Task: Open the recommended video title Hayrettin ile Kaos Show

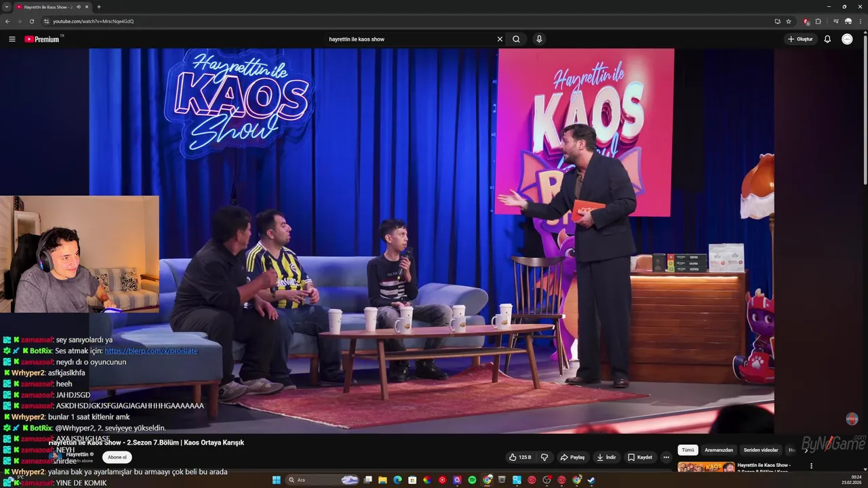Action: (x=764, y=465)
